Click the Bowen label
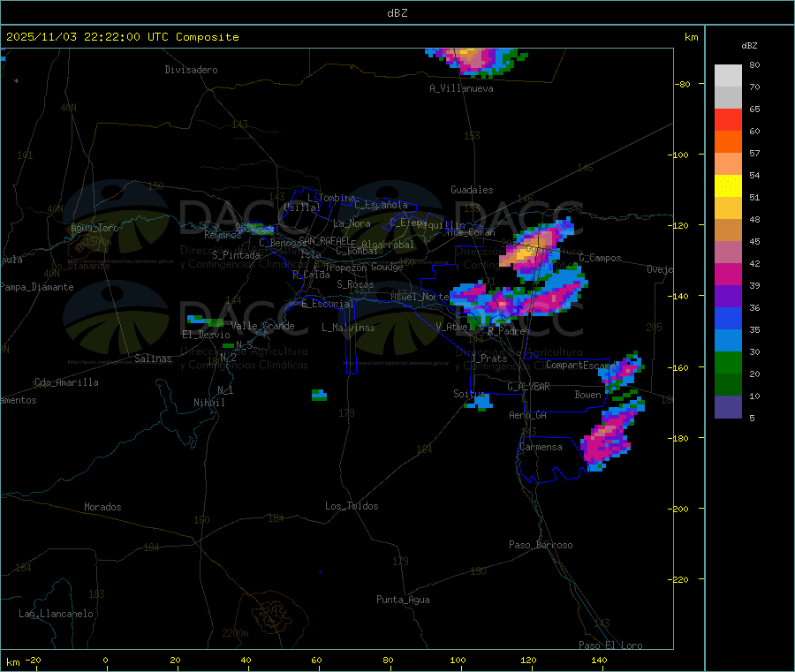 click(x=588, y=394)
